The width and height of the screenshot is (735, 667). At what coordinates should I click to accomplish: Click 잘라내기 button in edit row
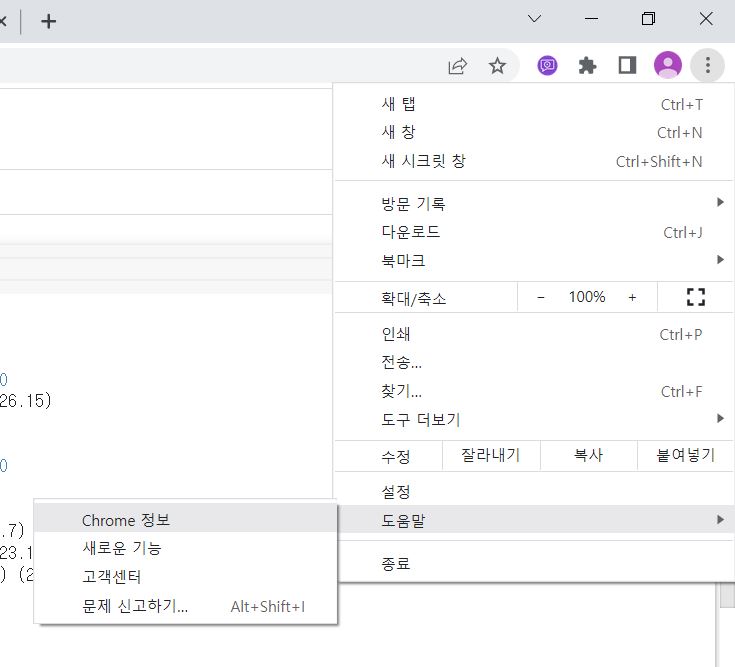pyautogui.click(x=491, y=455)
